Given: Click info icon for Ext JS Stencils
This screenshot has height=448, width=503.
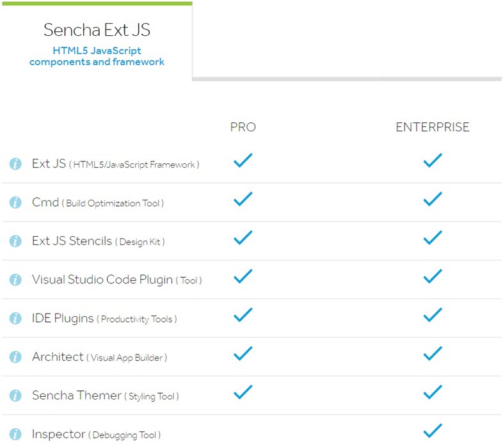Looking at the screenshot, I should coord(15,241).
